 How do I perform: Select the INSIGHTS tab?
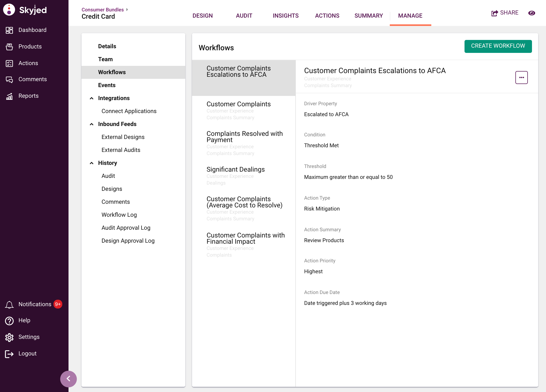[285, 16]
